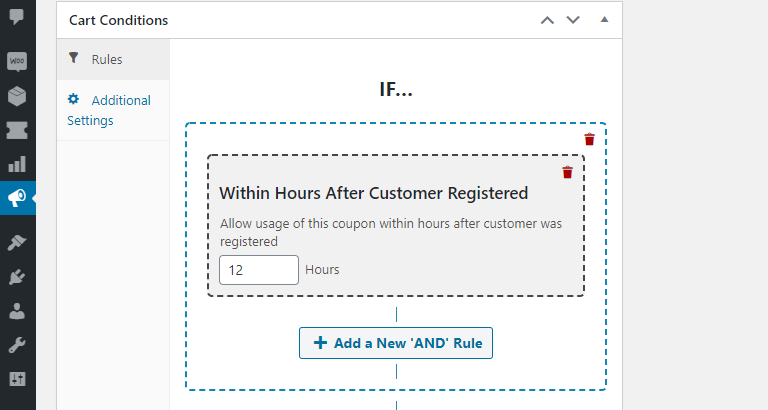The height and width of the screenshot is (410, 768).
Task: Open the Appearance paintbrush icon
Action: coord(17,243)
